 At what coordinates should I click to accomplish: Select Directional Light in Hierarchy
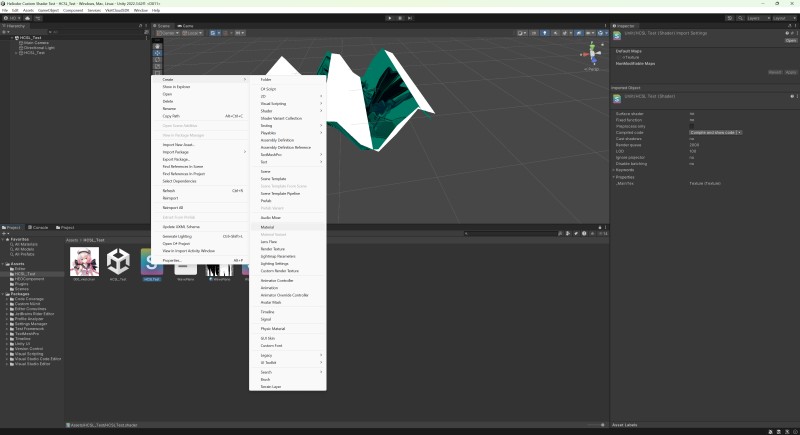[39, 48]
